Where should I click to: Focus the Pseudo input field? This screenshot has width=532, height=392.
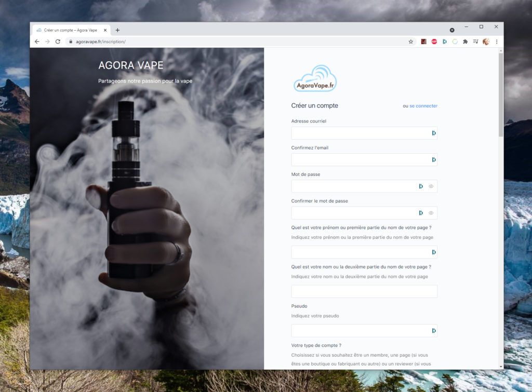click(364, 331)
